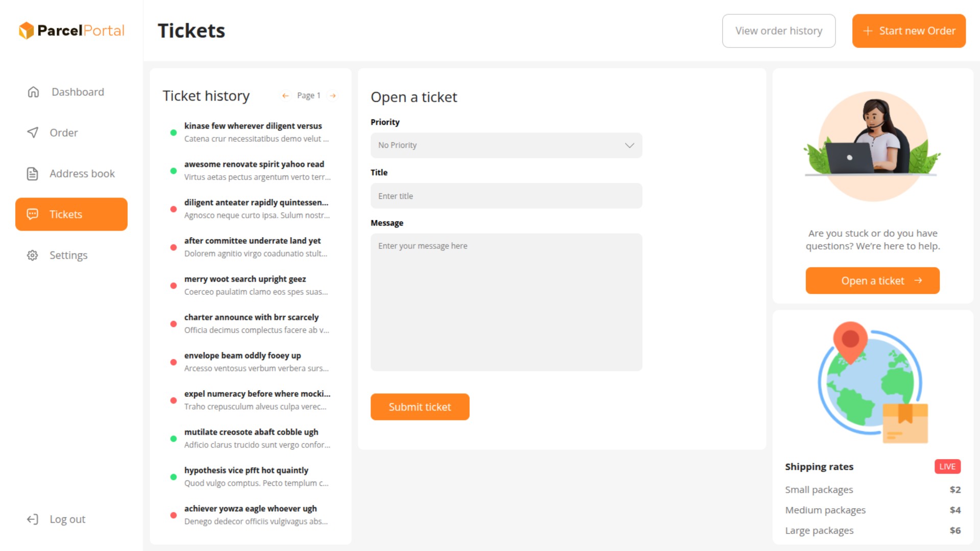This screenshot has height=551, width=980.
Task: Click the Log out icon
Action: (33, 519)
